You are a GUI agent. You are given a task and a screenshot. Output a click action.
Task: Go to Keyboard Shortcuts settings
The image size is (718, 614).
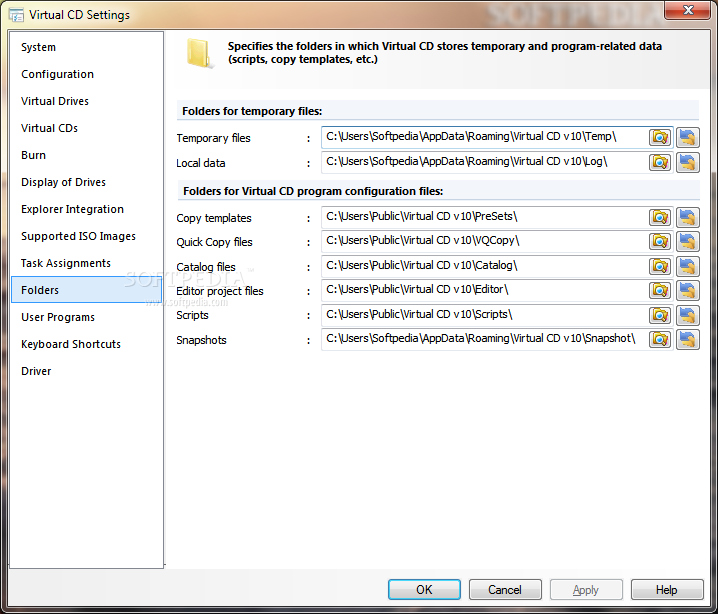pos(86,344)
